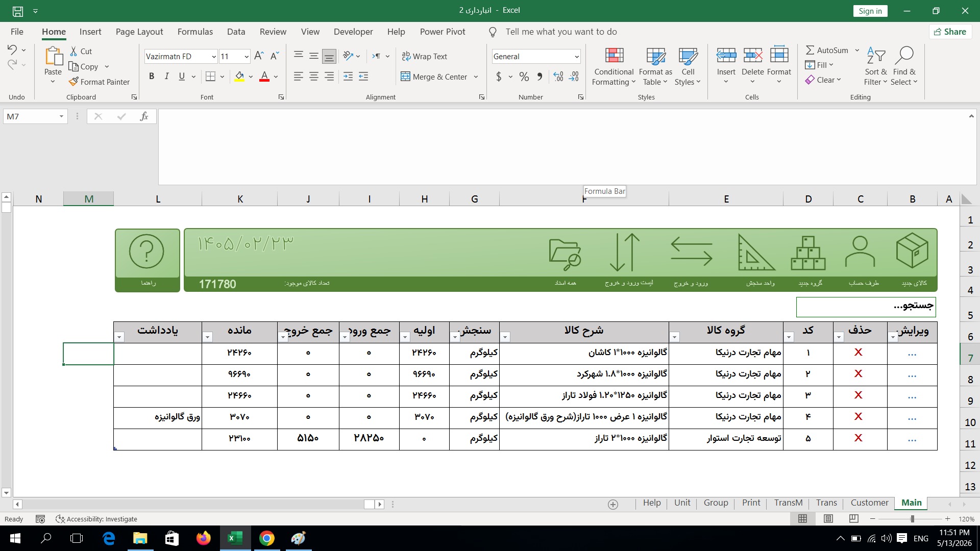Delete row 1 with the red X
Screen dimensions: 980x551
(x=859, y=353)
